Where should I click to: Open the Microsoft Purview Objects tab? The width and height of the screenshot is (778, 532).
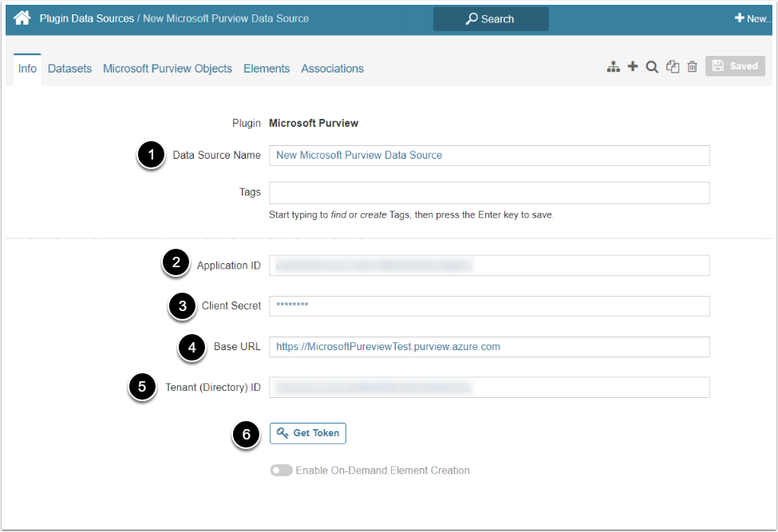tap(168, 69)
